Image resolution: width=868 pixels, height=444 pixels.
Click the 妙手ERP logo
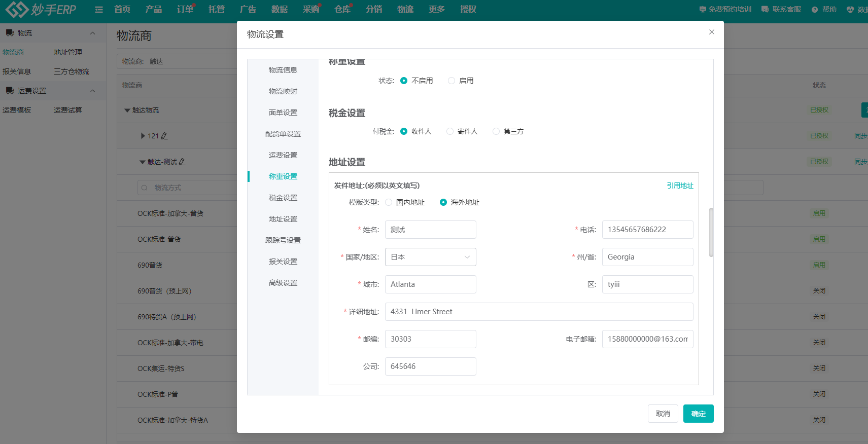point(41,9)
